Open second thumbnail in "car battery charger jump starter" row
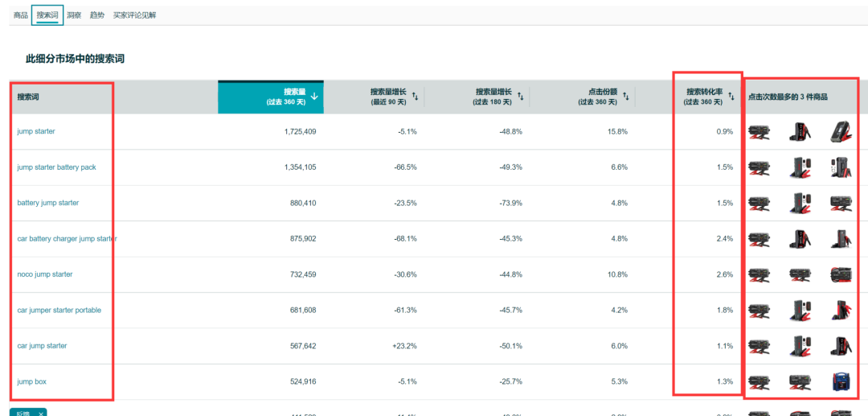This screenshot has height=416, width=868. (800, 239)
